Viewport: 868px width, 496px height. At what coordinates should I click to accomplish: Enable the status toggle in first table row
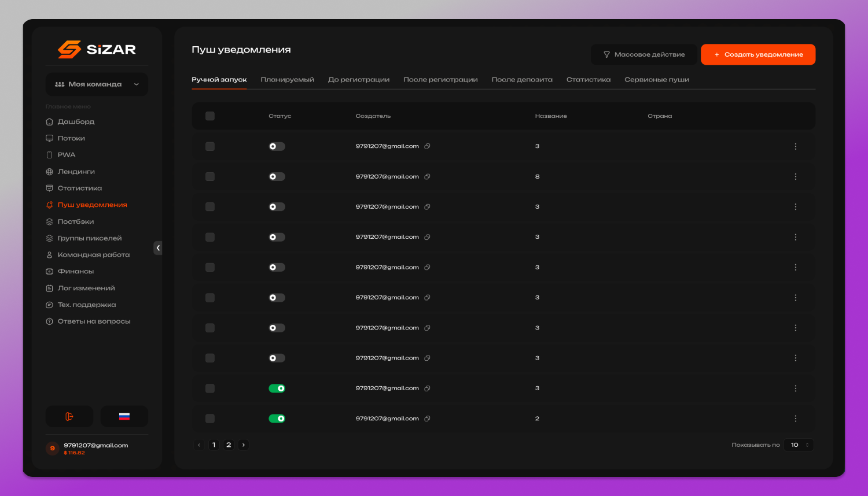[277, 147]
